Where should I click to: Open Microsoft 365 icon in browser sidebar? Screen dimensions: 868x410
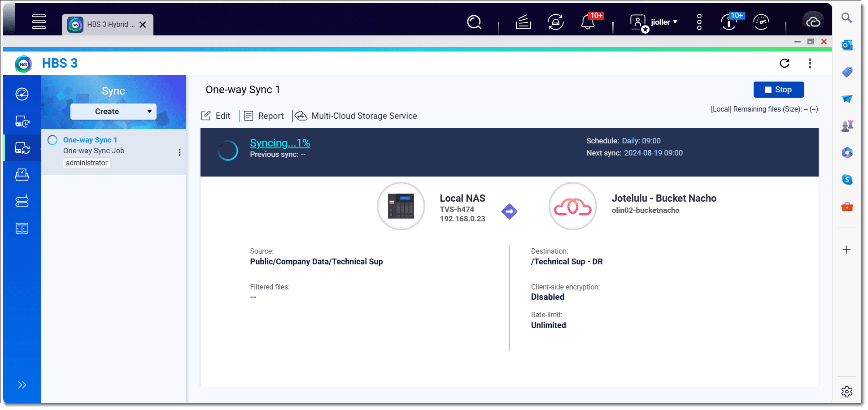846,153
